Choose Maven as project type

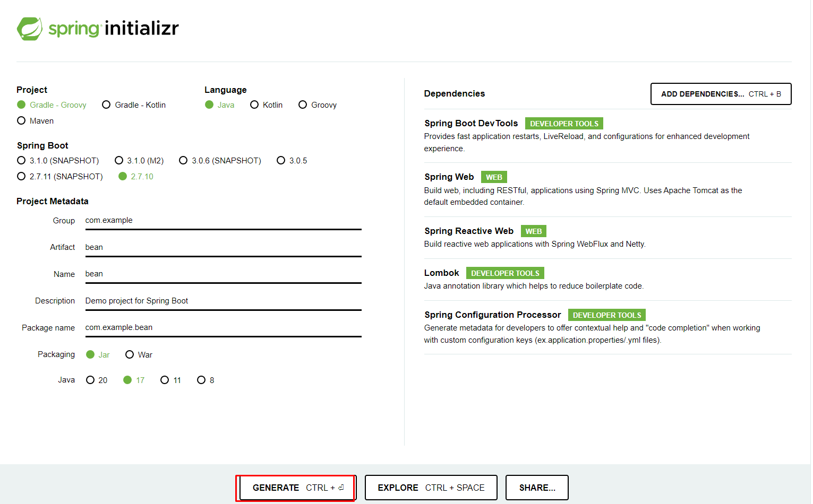pyautogui.click(x=35, y=121)
